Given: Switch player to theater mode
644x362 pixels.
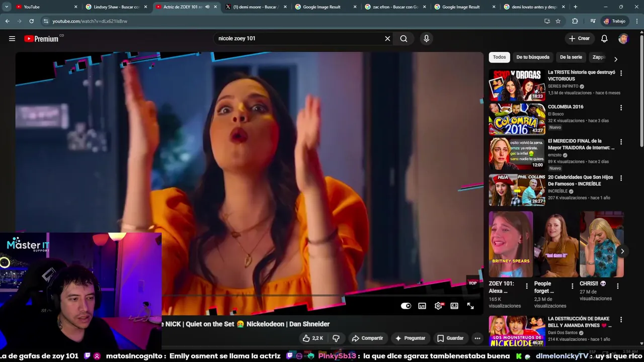Looking at the screenshot, I should [x=454, y=306].
